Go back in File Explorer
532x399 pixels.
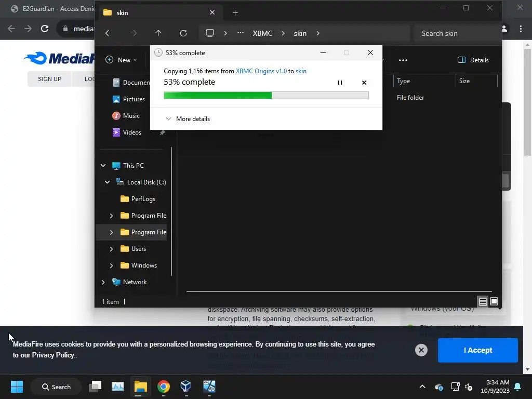click(x=109, y=33)
